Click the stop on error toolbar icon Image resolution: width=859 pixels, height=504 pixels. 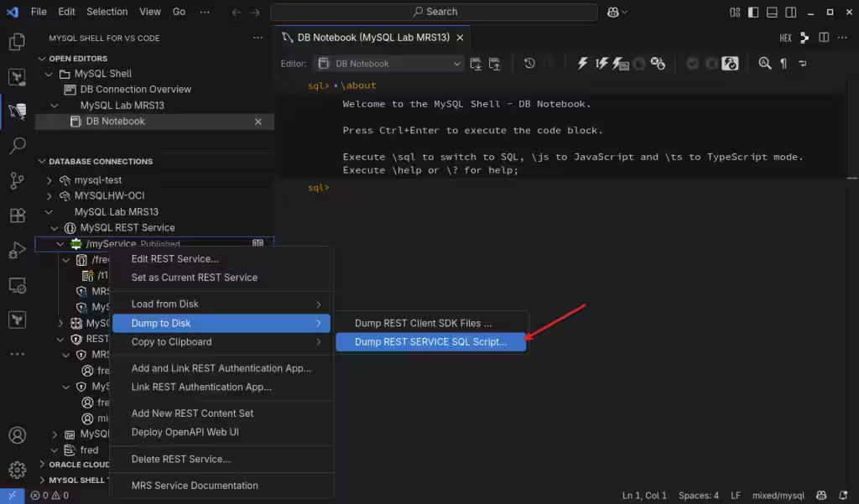coord(658,64)
